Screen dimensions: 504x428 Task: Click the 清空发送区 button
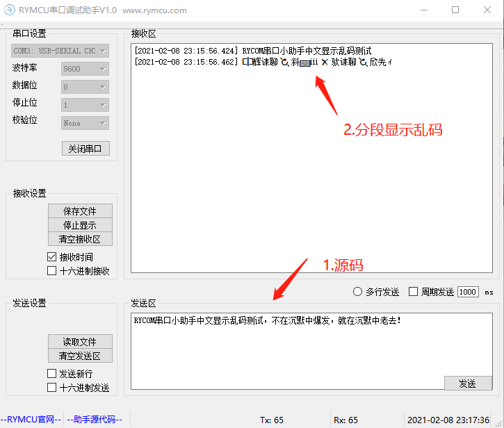pyautogui.click(x=80, y=356)
